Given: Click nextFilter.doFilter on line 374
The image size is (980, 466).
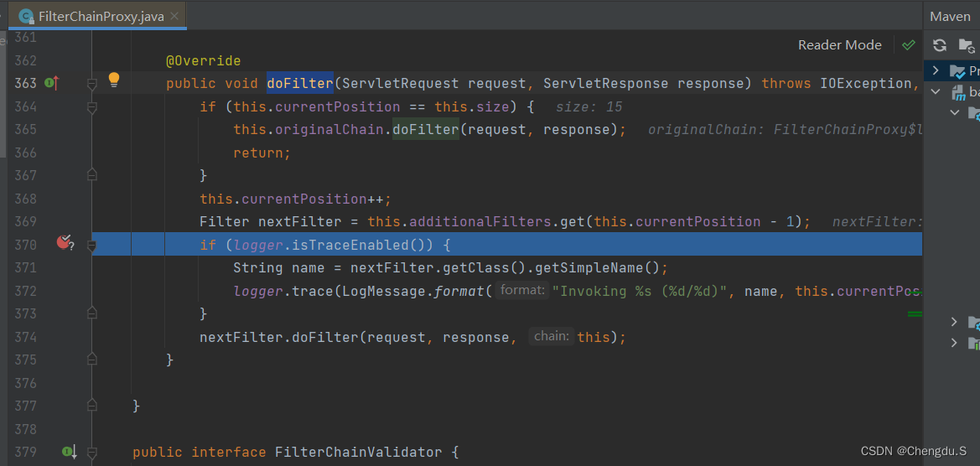Looking at the screenshot, I should [x=279, y=337].
